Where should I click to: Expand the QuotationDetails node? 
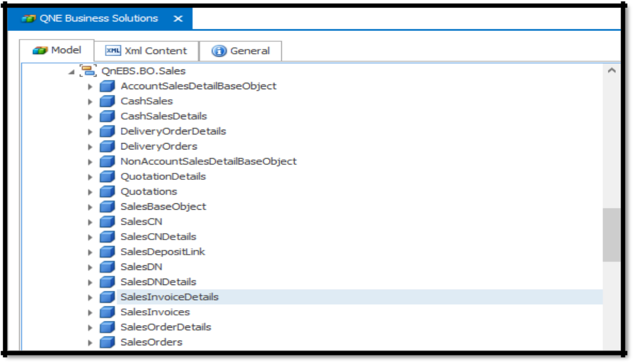[x=90, y=177]
